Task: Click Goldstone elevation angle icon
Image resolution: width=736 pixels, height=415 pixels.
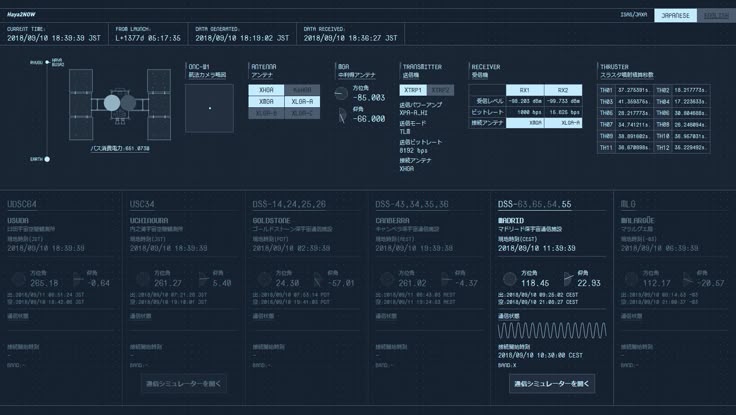Action: coord(318,279)
